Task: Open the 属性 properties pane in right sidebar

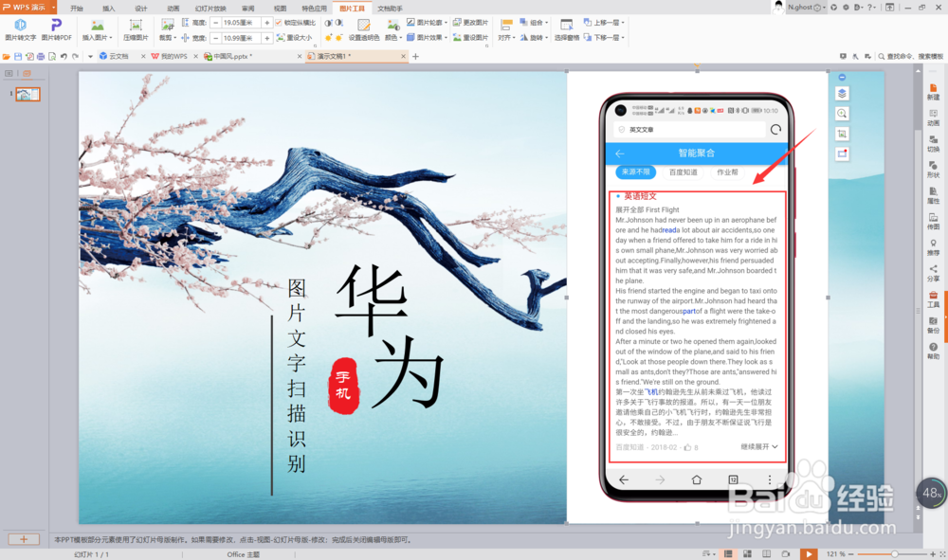Action: tap(933, 196)
